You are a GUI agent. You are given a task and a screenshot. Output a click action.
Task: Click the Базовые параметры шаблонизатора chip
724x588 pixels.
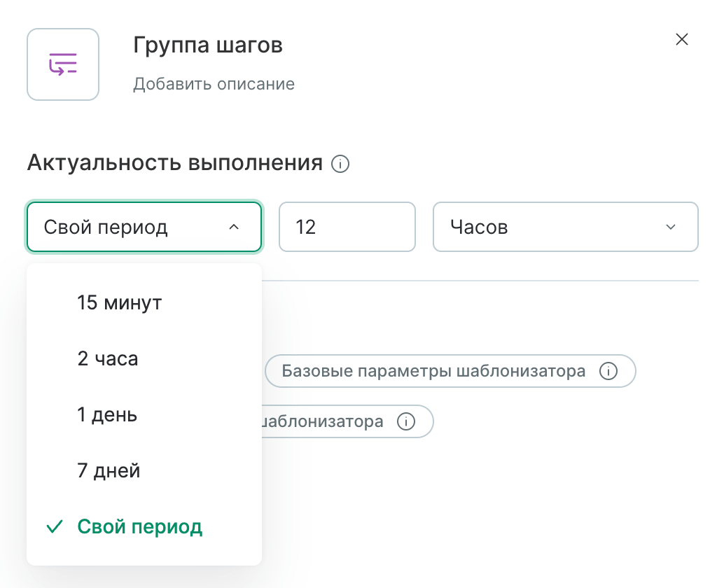point(450,371)
